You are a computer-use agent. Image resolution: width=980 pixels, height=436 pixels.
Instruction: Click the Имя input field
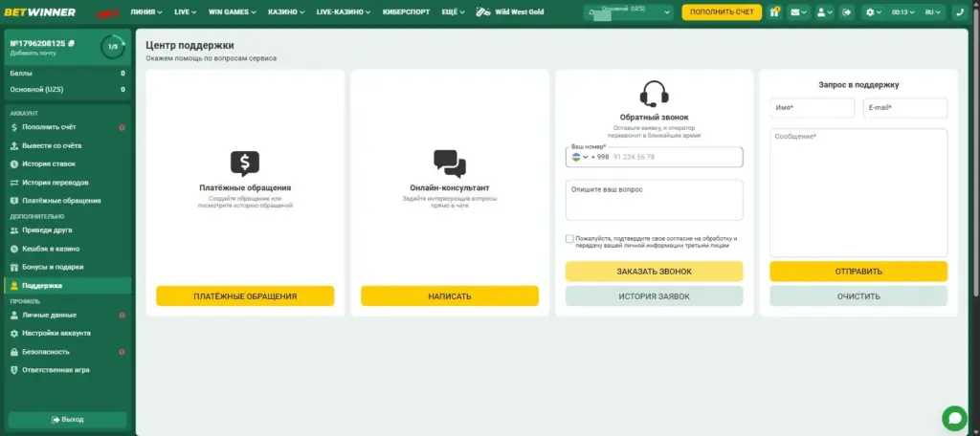812,108
